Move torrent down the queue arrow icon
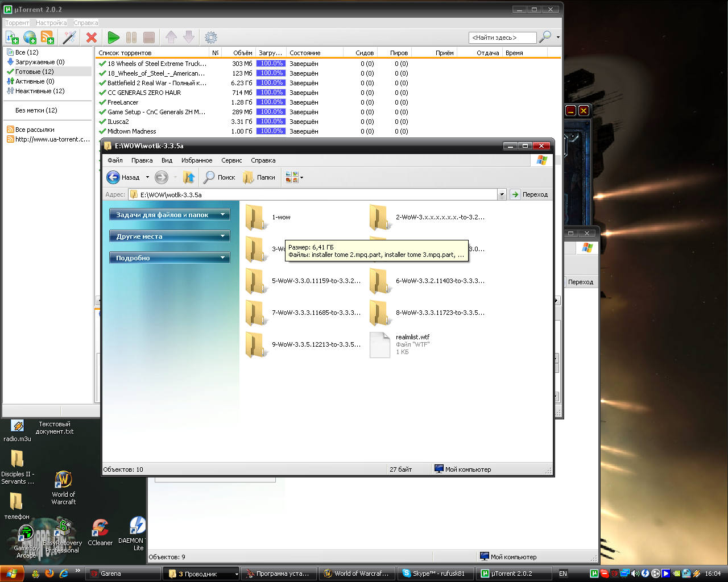 click(189, 38)
